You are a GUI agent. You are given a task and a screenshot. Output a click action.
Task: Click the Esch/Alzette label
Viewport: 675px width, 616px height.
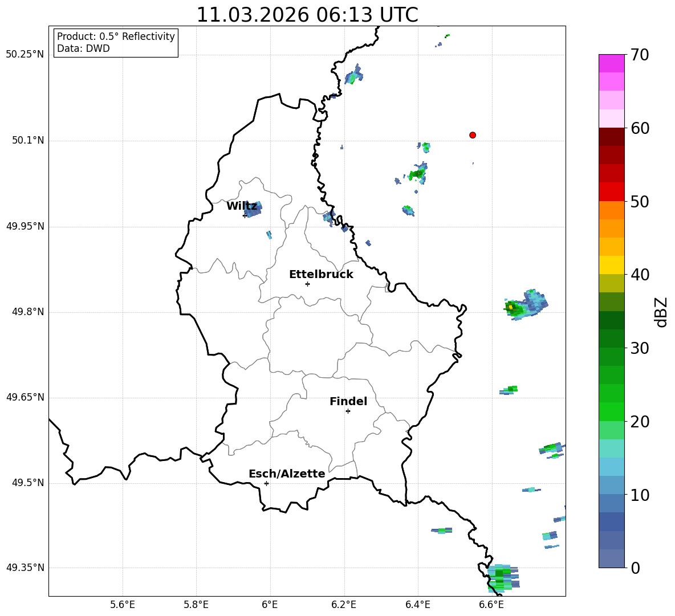pos(287,474)
